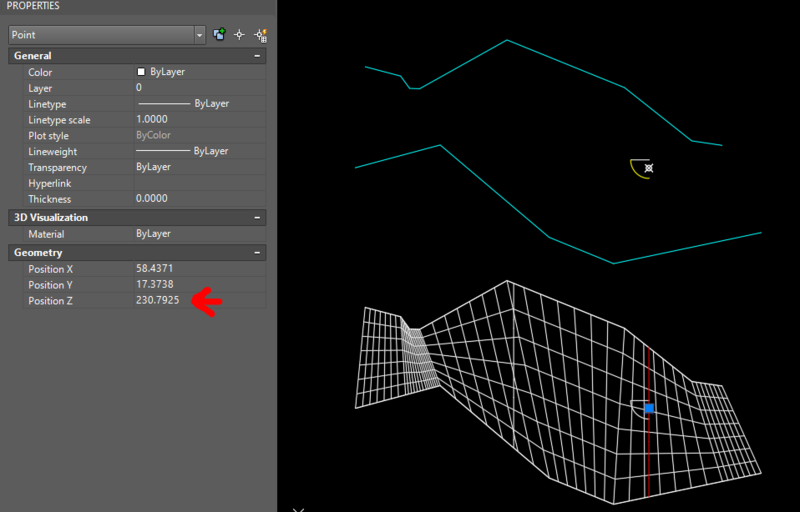Edit the Linetype scale value 1.0000
800x512 pixels.
[x=198, y=120]
